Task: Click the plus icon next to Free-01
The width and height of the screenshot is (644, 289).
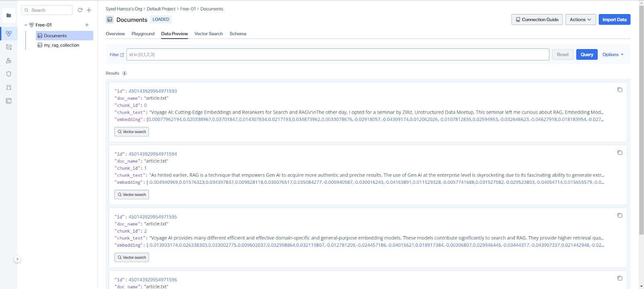Action: click(87, 25)
